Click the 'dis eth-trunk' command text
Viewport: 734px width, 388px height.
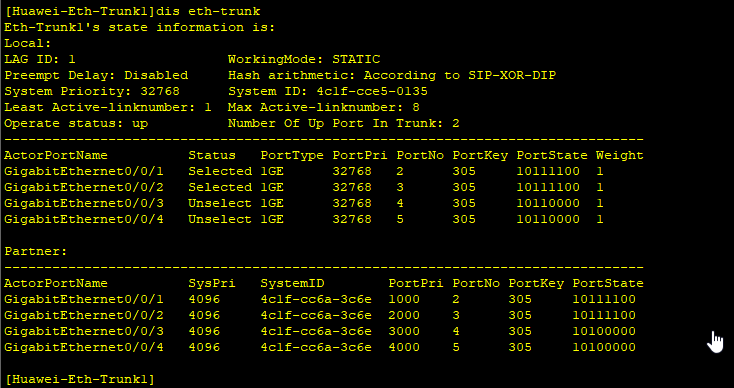click(209, 11)
